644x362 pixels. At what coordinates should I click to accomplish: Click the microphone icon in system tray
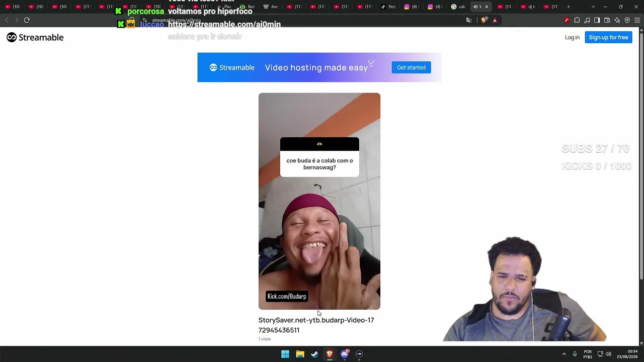[x=575, y=354]
